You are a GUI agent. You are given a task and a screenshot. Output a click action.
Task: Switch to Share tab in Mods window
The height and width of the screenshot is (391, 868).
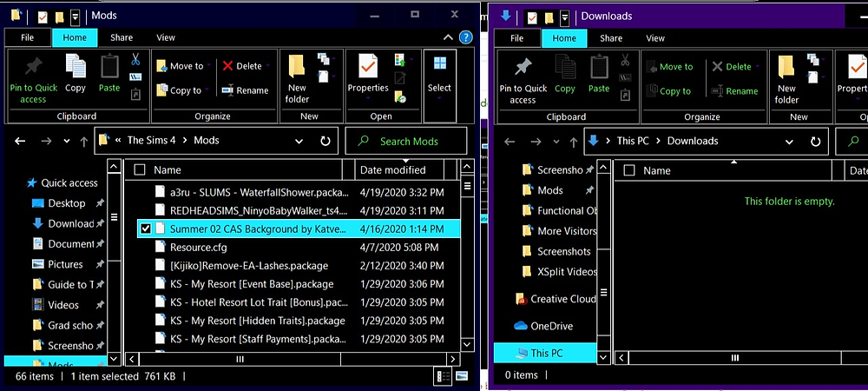[122, 37]
